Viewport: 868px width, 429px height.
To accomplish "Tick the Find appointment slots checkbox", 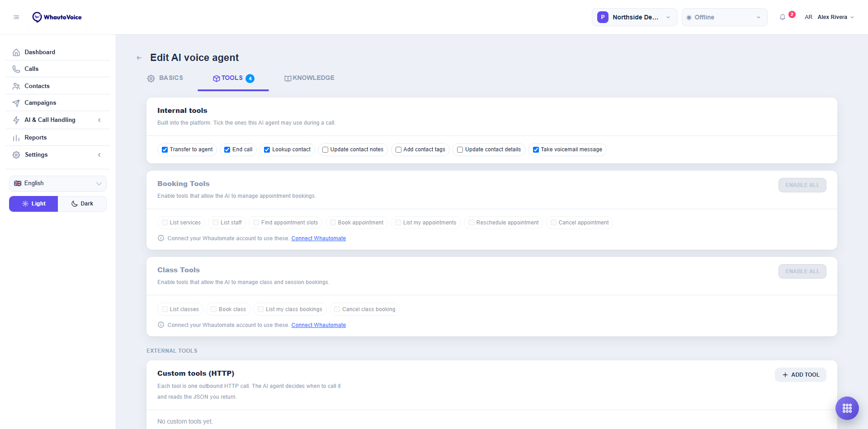I will point(256,223).
